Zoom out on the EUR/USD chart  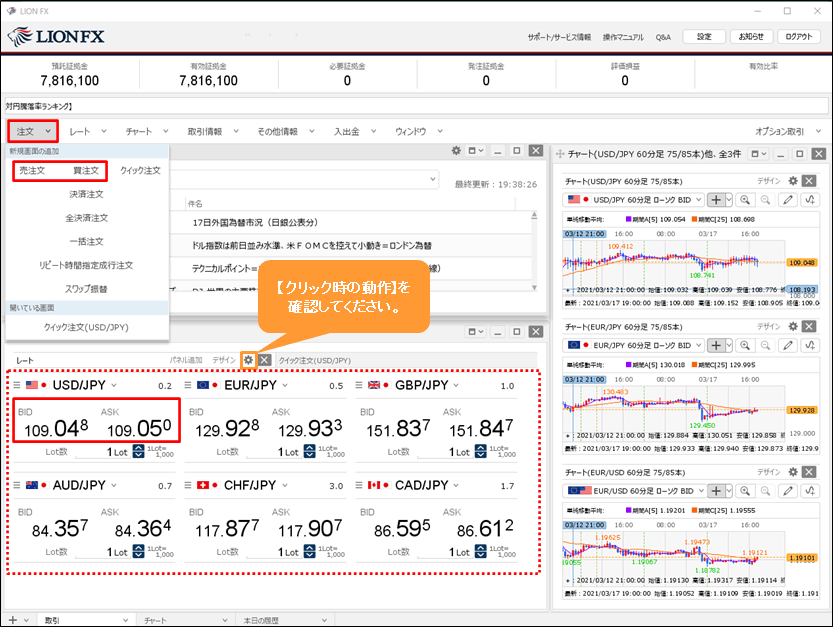click(x=765, y=491)
